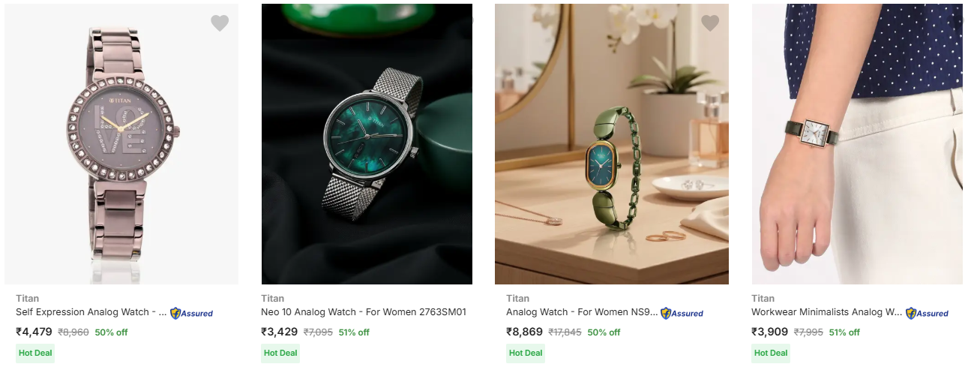This screenshot has width=980, height=373.
Task: Click the ₹8,869 price of oval watch
Action: pos(524,332)
